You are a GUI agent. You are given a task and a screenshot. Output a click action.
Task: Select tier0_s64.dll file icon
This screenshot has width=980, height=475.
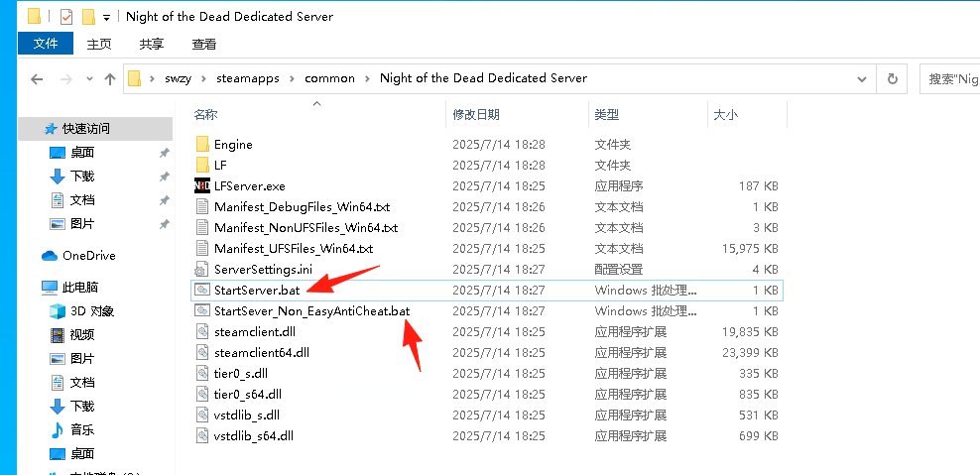(202, 395)
